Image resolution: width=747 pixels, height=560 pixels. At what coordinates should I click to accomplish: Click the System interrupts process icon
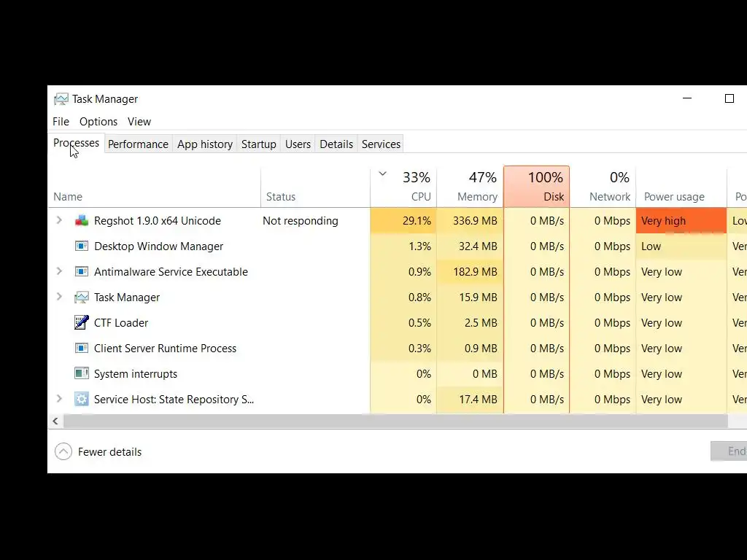tap(82, 373)
